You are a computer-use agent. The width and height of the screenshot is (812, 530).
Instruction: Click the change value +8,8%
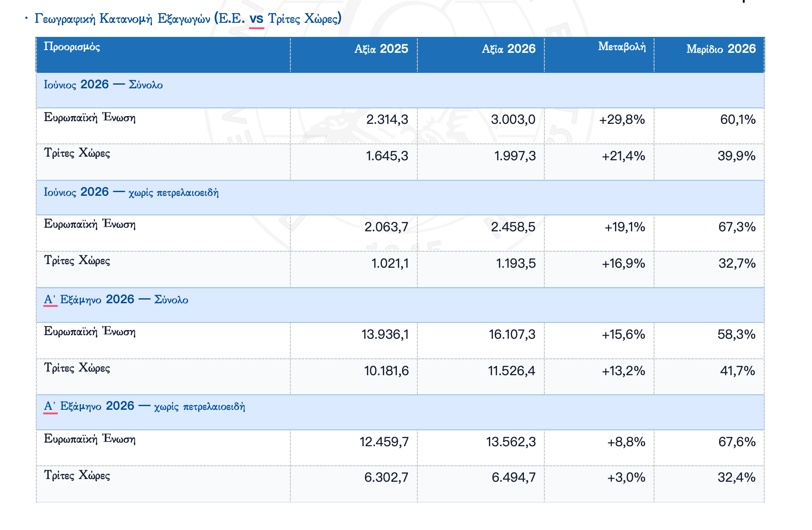coord(626,442)
